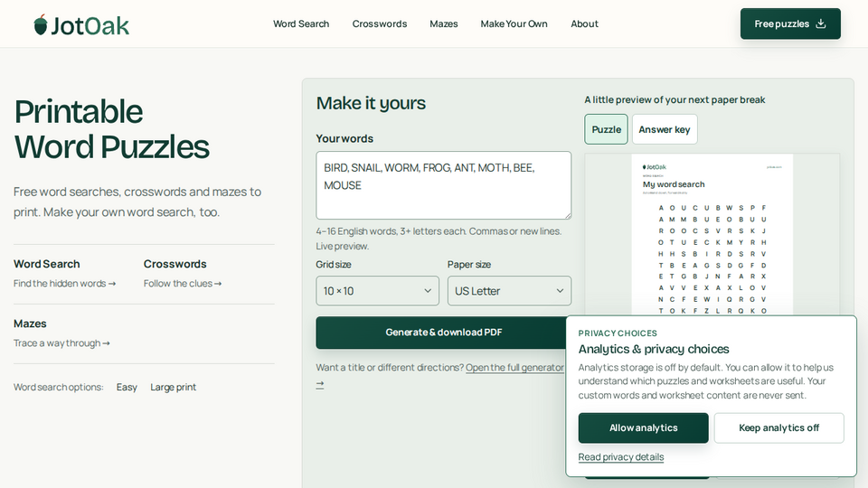Select the Large print word search option

pos(174,388)
